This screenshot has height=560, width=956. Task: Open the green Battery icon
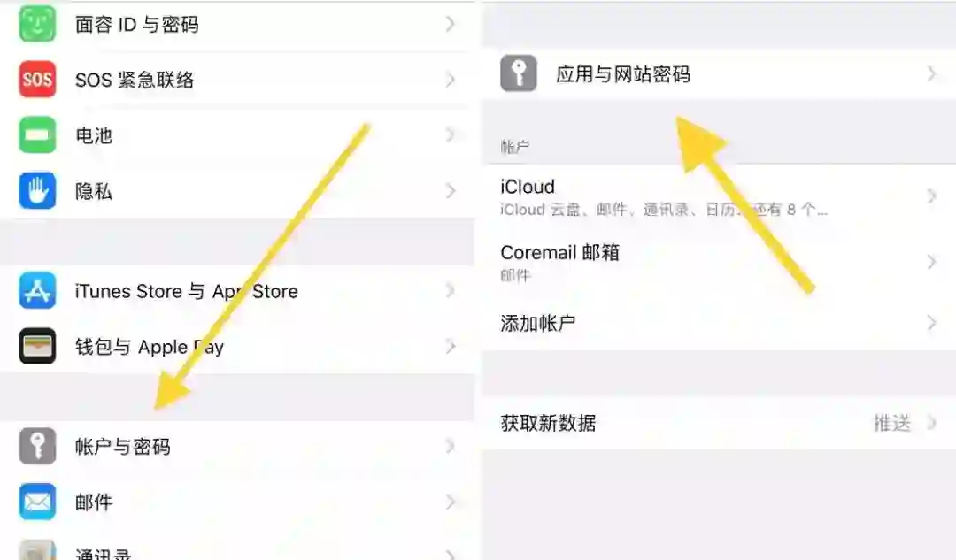[37, 135]
